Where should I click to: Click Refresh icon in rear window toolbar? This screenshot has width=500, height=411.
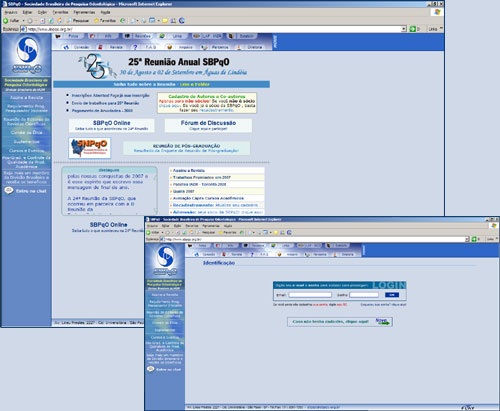point(51,21)
